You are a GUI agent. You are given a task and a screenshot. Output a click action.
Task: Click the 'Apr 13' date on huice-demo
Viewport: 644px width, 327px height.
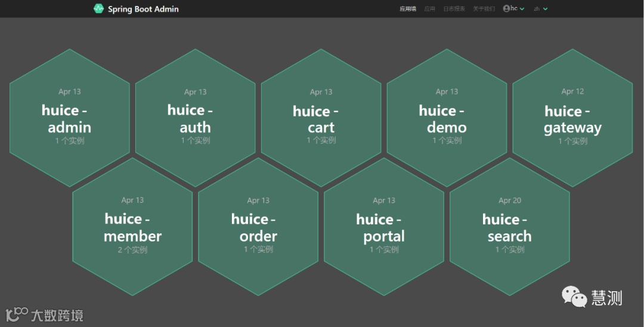pos(447,92)
